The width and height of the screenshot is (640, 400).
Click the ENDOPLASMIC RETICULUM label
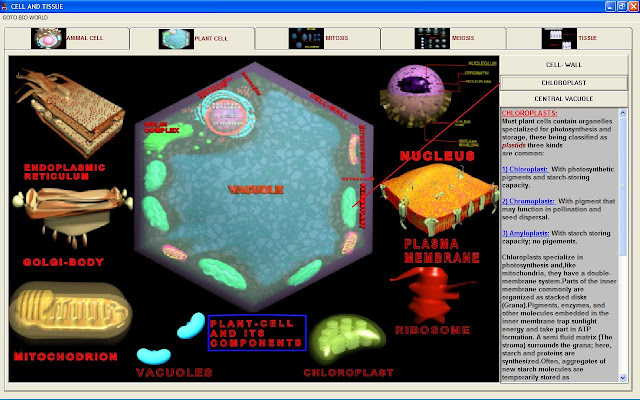(64, 172)
